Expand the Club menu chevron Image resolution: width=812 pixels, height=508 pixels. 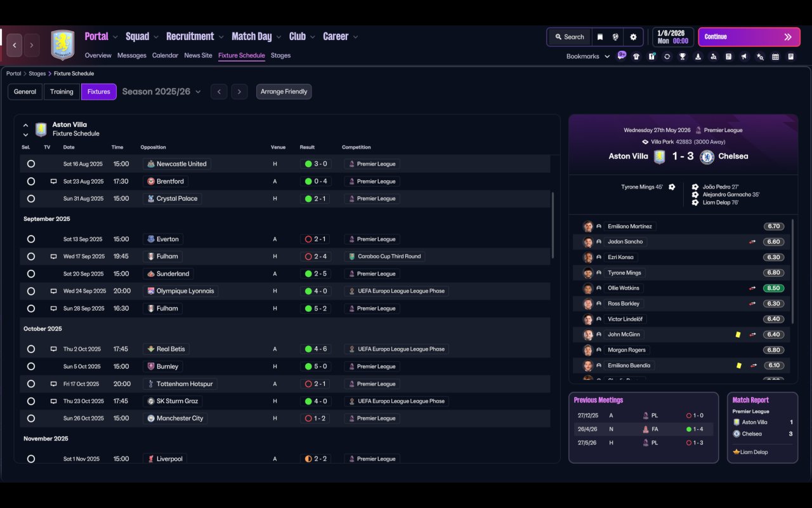(313, 37)
